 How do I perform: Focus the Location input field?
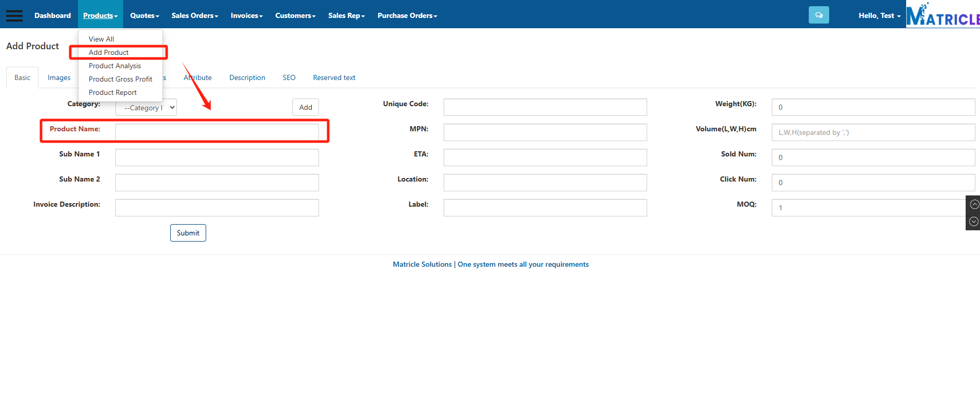545,183
